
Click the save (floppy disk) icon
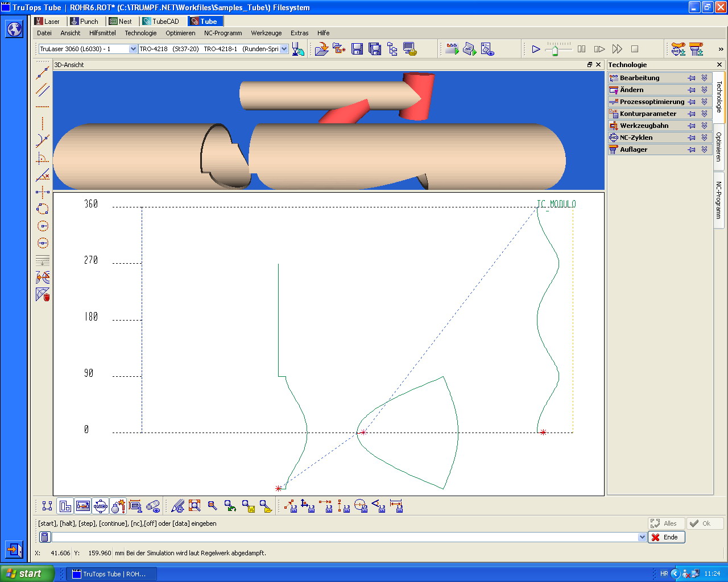click(x=357, y=49)
